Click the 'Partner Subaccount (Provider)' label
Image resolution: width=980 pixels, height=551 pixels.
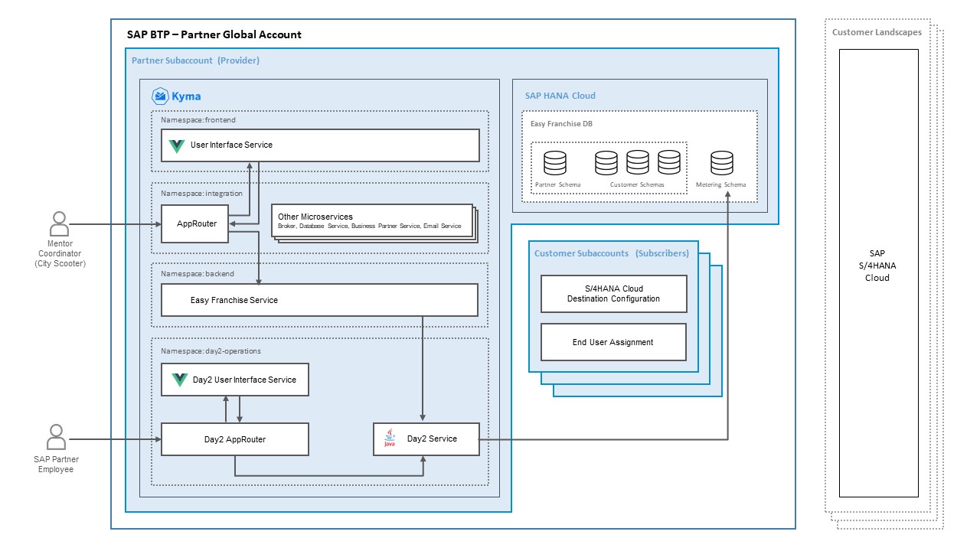click(x=195, y=60)
